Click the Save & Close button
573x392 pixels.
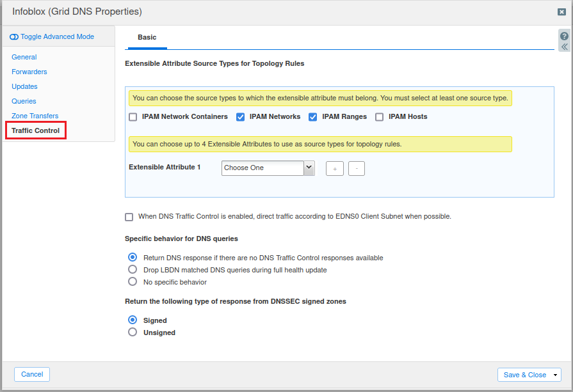524,375
